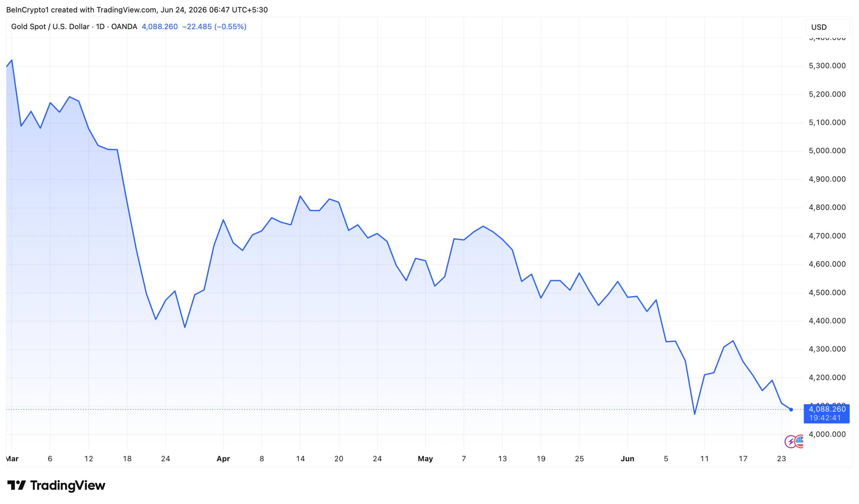Click date label 12 on the time axis

tap(89, 459)
